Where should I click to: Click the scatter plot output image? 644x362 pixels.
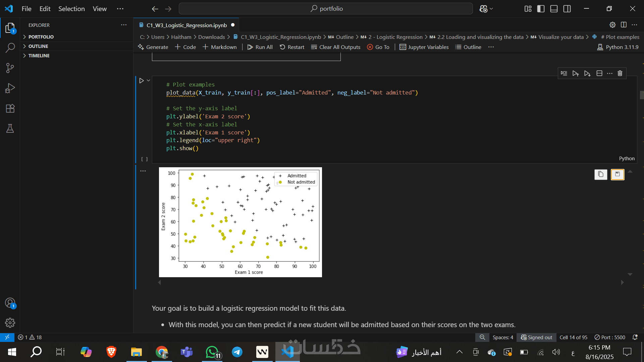[x=240, y=222]
